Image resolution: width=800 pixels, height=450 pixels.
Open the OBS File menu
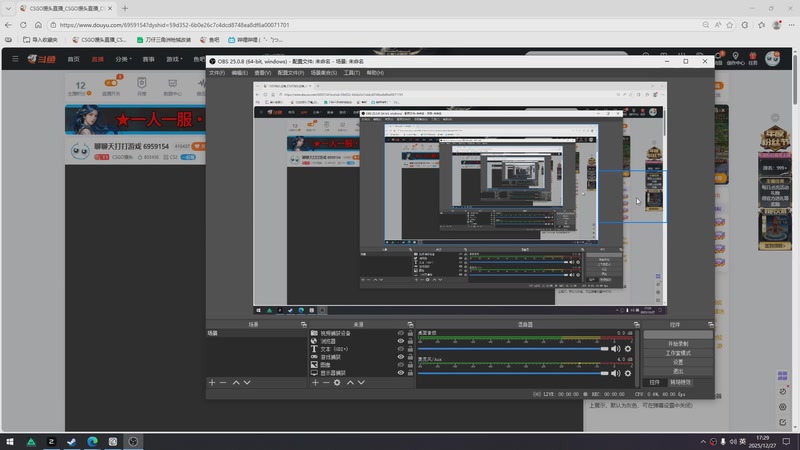pyautogui.click(x=217, y=73)
